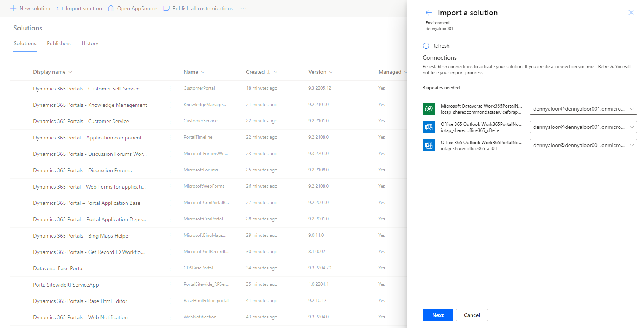Switch to the Publishers tab
This screenshot has width=644, height=328.
59,43
